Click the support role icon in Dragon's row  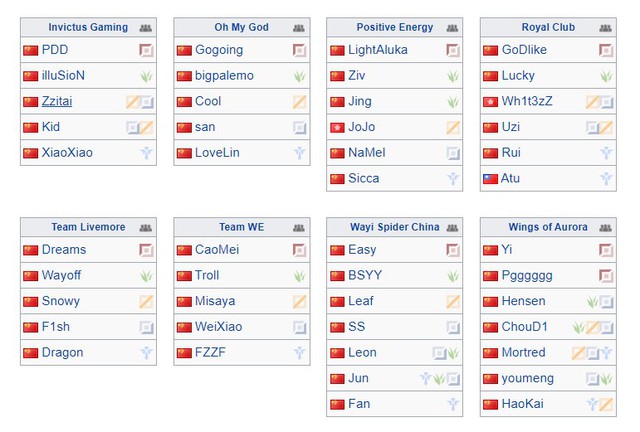(x=146, y=353)
